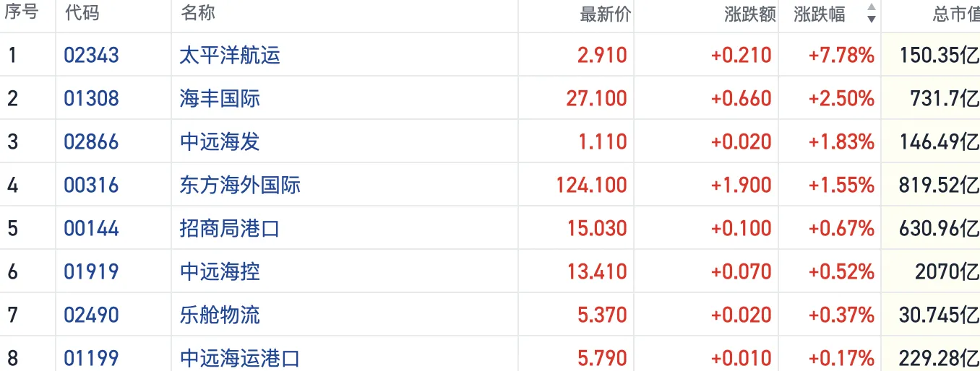Open the 海丰国际 stock link
Screen dimensions: 980x371
(219, 99)
